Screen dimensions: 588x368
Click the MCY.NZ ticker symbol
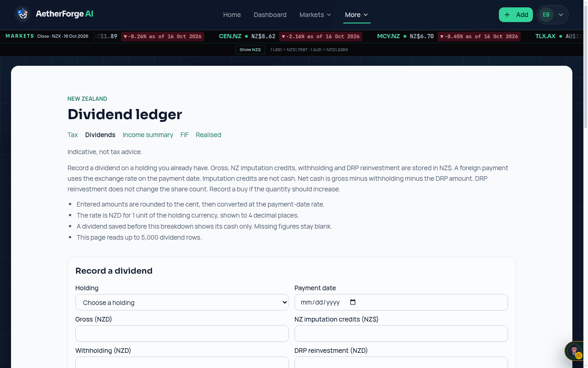point(388,36)
